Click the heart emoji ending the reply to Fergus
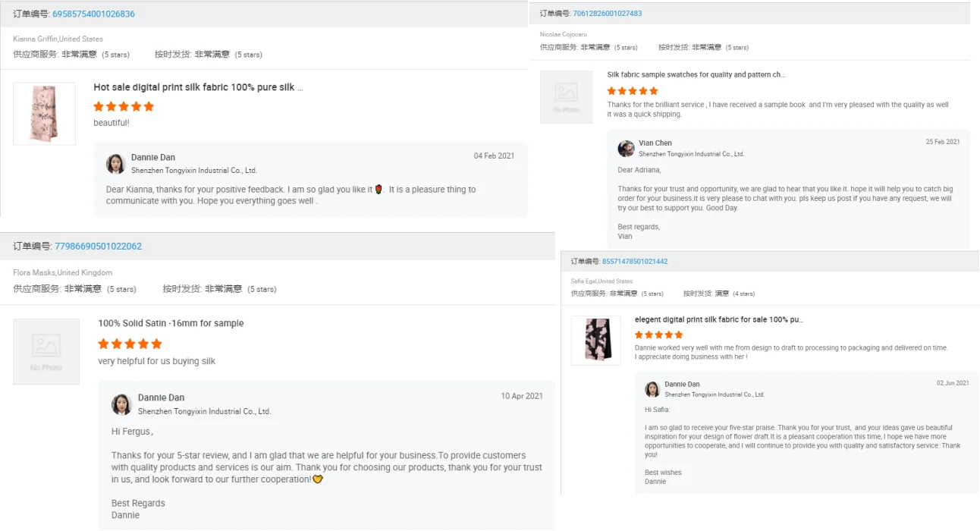The height and width of the screenshot is (531, 980). pos(318,479)
